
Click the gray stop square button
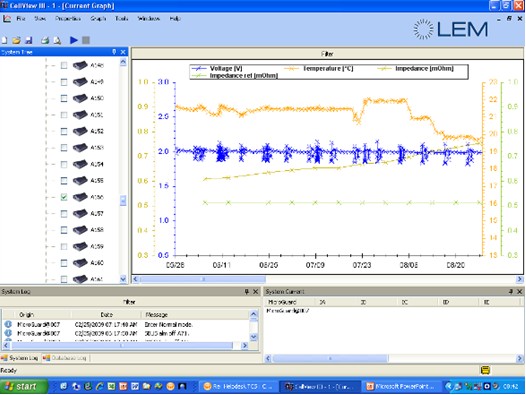tap(86, 40)
